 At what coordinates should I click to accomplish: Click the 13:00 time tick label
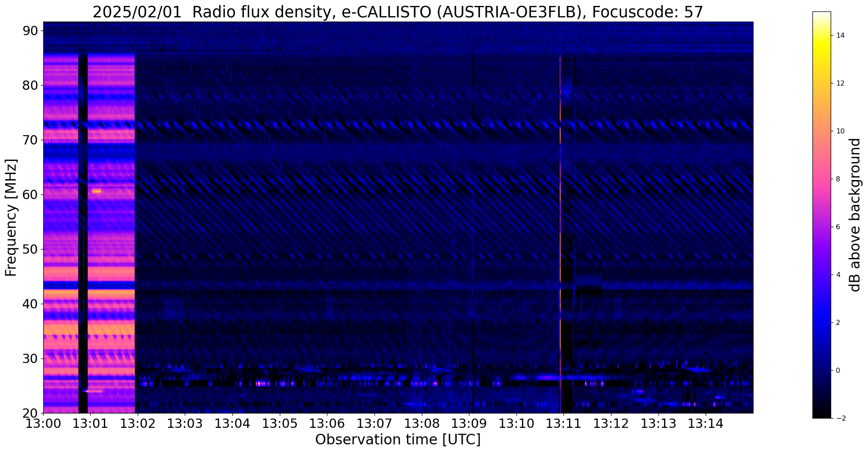coord(43,424)
